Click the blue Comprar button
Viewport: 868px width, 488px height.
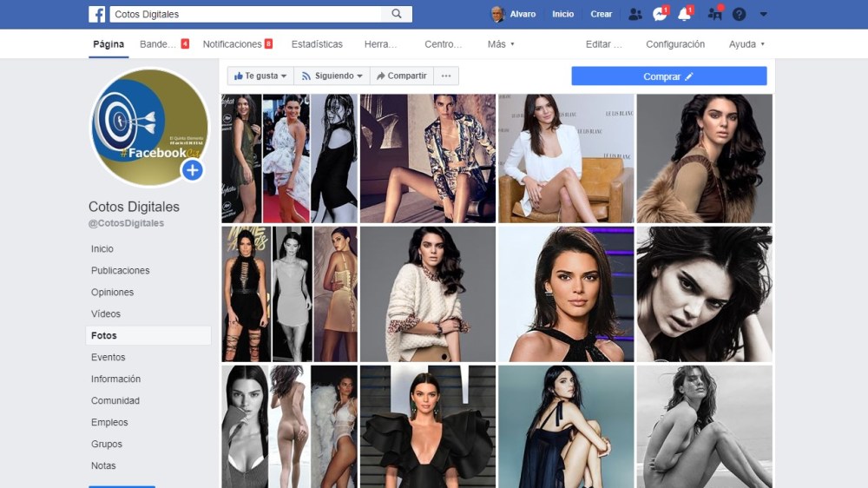pos(668,76)
